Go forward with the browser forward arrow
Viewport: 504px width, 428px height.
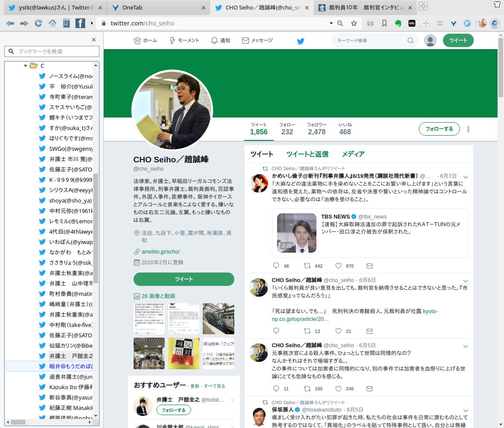tap(24, 23)
